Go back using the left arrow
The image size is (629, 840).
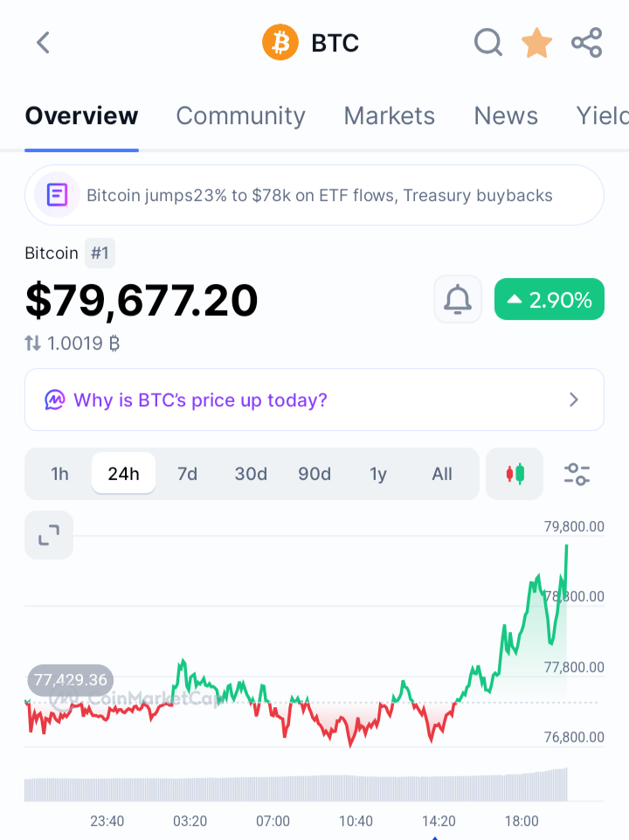44,43
